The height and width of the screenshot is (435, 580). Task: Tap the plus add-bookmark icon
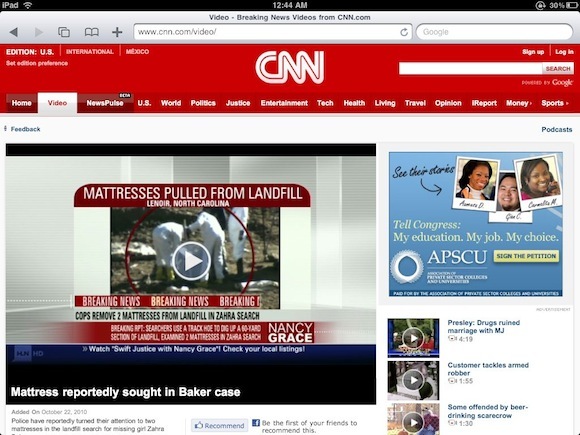point(117,32)
